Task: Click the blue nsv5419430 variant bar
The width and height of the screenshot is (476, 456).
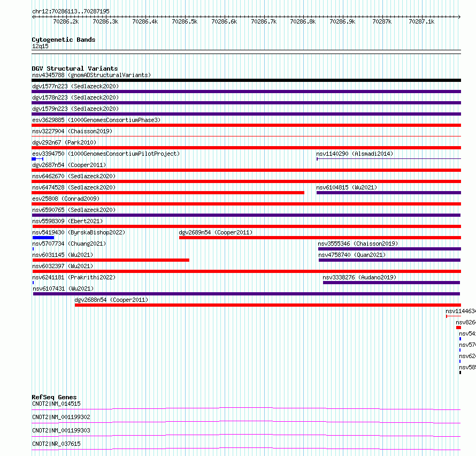Action: [x=43, y=238]
